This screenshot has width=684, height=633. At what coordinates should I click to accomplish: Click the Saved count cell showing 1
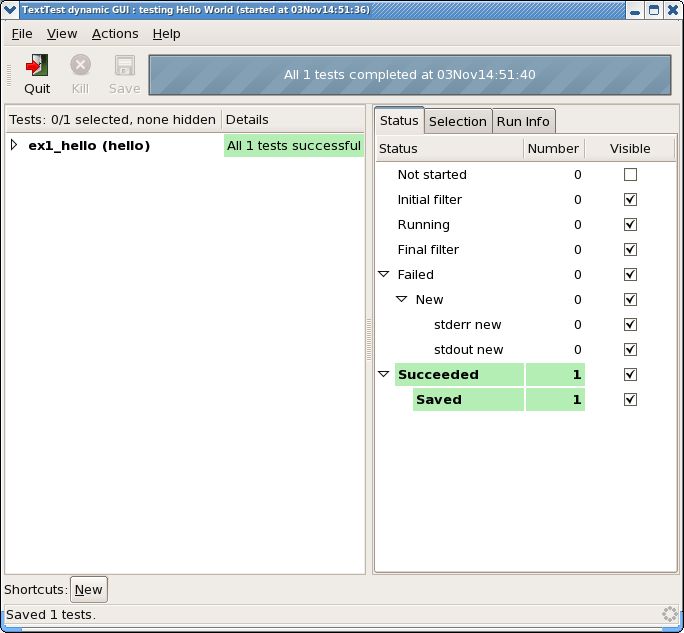pyautogui.click(x=555, y=400)
